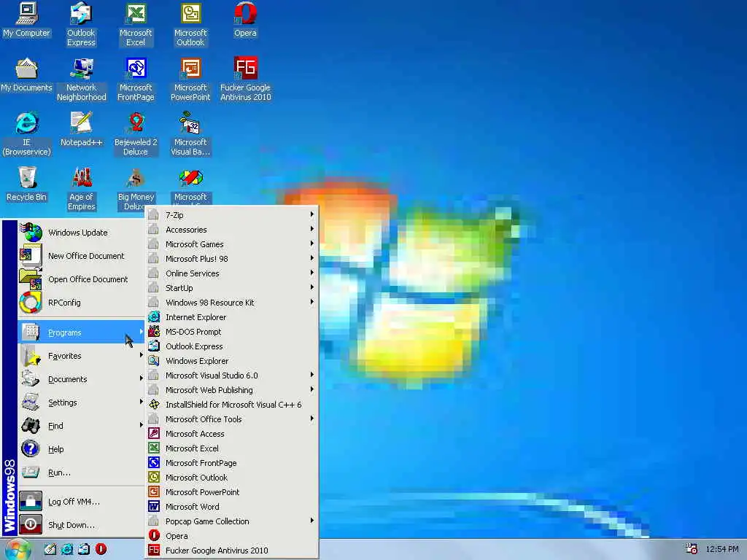Open Microsoft FrontPage desktop icon
This screenshot has height=560, width=747.
136,79
